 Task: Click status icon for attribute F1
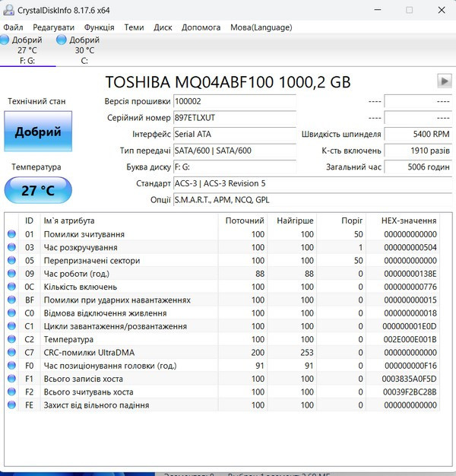[x=11, y=379]
